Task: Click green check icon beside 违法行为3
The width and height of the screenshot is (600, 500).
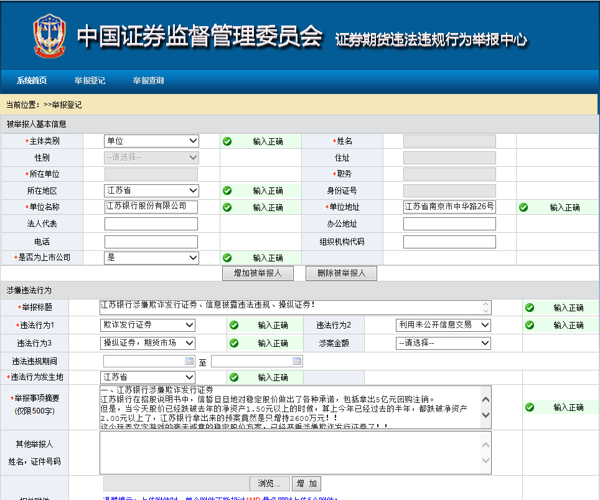Action: [234, 343]
